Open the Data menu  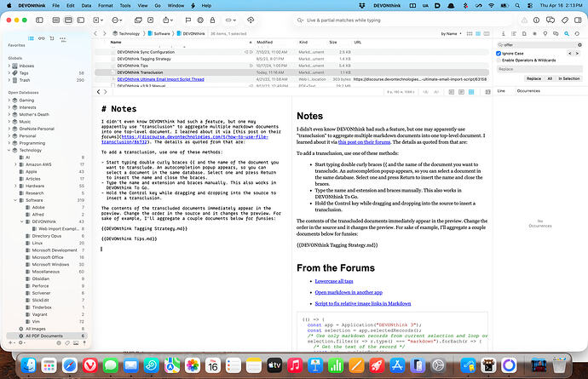pos(86,6)
